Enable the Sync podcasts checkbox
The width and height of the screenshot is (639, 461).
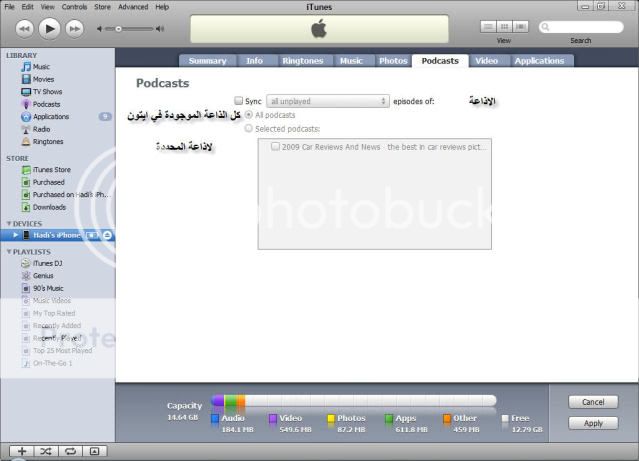click(238, 101)
